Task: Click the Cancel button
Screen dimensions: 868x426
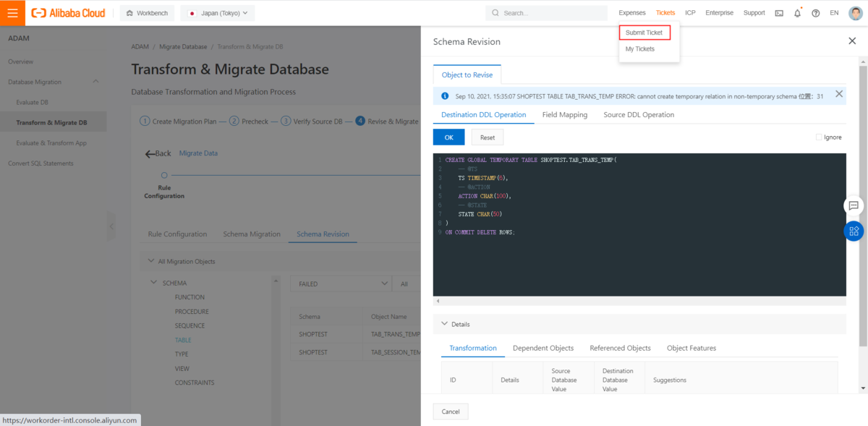Action: click(x=451, y=411)
